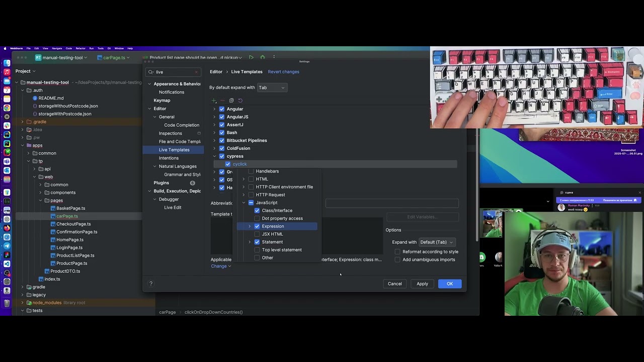This screenshot has height=362, width=644.
Task: Open the Navigate menu in menu bar
Action: click(57, 48)
